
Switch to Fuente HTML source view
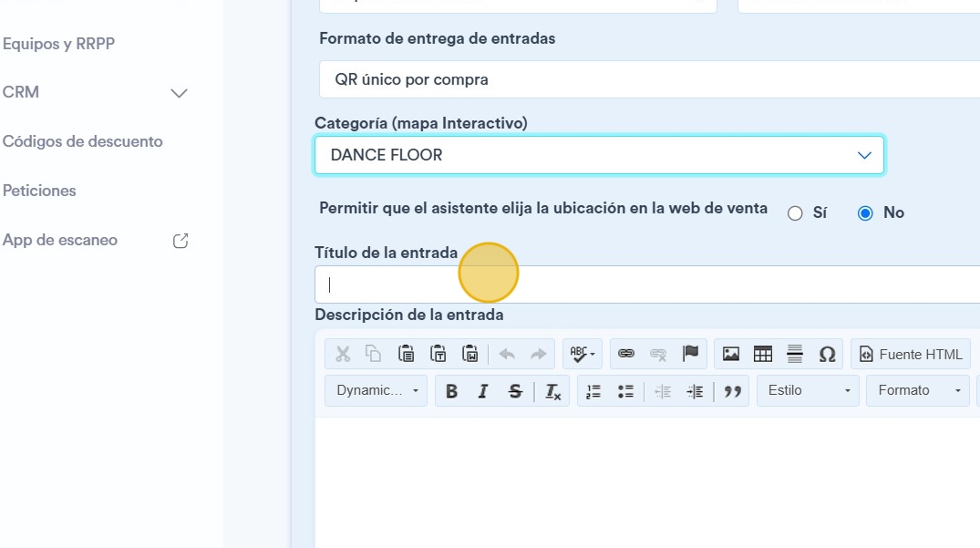pos(911,355)
